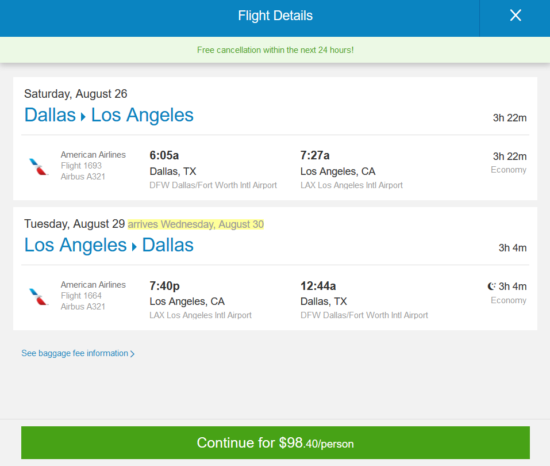Click arrow between Dallas and Los Angeles
This screenshot has width=550, height=466.
[83, 116]
